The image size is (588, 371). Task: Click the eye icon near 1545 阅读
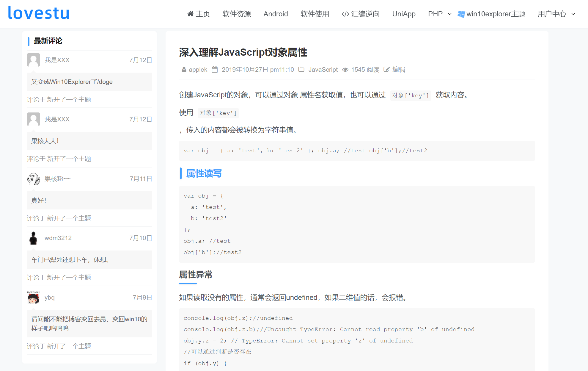coord(345,70)
